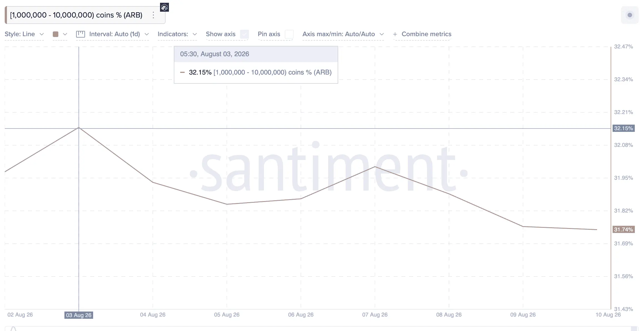Click the 32.15% crosshair axis value label
Image resolution: width=644 pixels, height=331 pixels.
click(x=623, y=128)
